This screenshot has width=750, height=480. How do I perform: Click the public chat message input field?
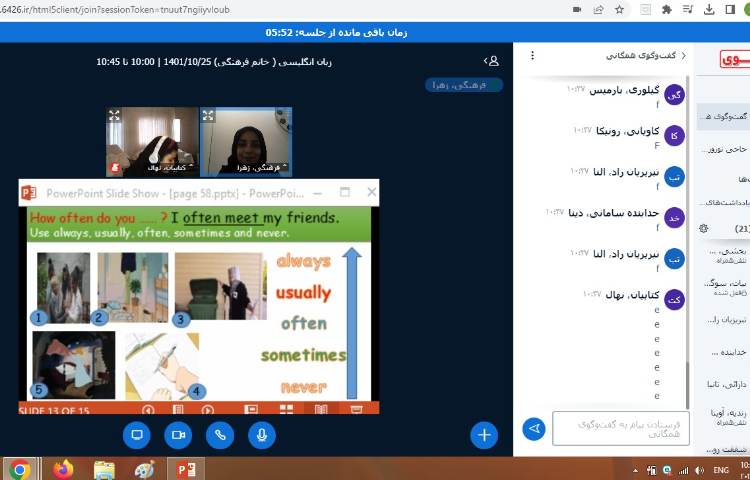point(621,428)
